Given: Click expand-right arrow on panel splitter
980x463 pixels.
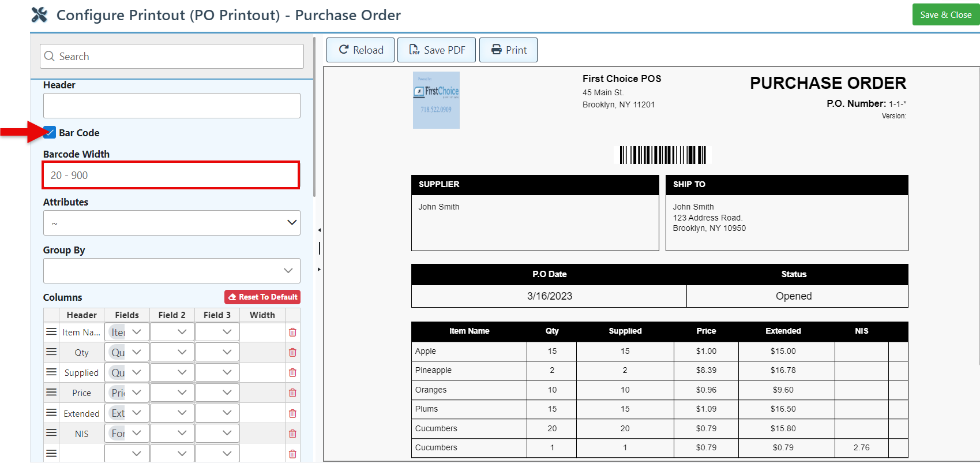Looking at the screenshot, I should click(319, 270).
